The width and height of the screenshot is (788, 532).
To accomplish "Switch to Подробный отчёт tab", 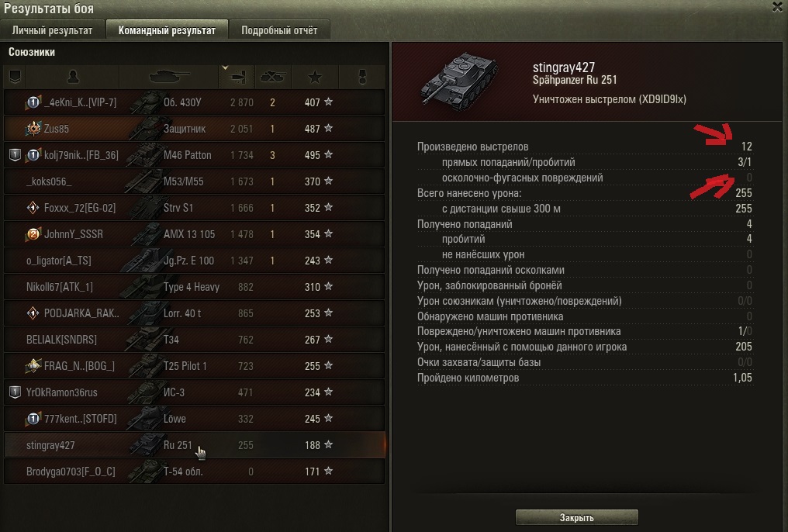I will [279, 30].
